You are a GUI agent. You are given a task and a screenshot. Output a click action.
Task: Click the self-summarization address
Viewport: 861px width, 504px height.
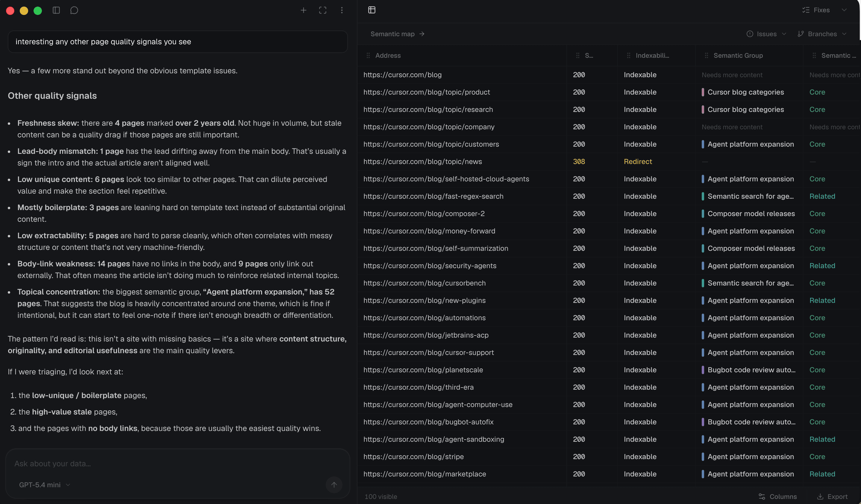436,249
